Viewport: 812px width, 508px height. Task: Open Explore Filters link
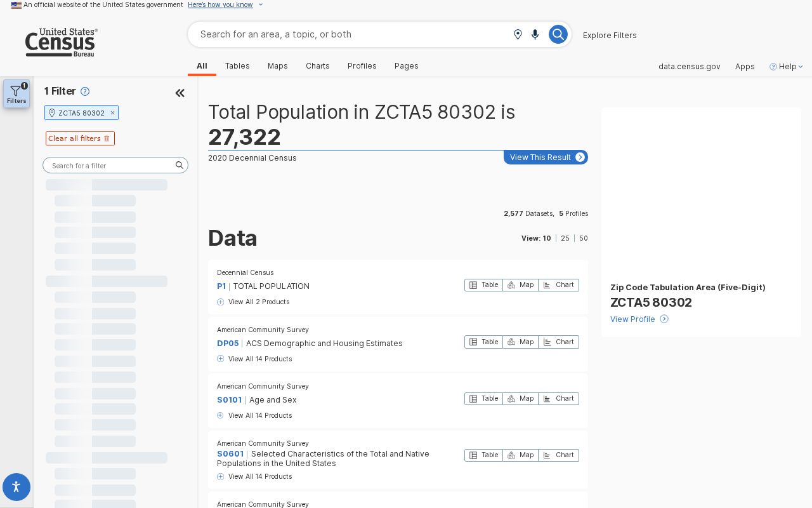pos(610,35)
